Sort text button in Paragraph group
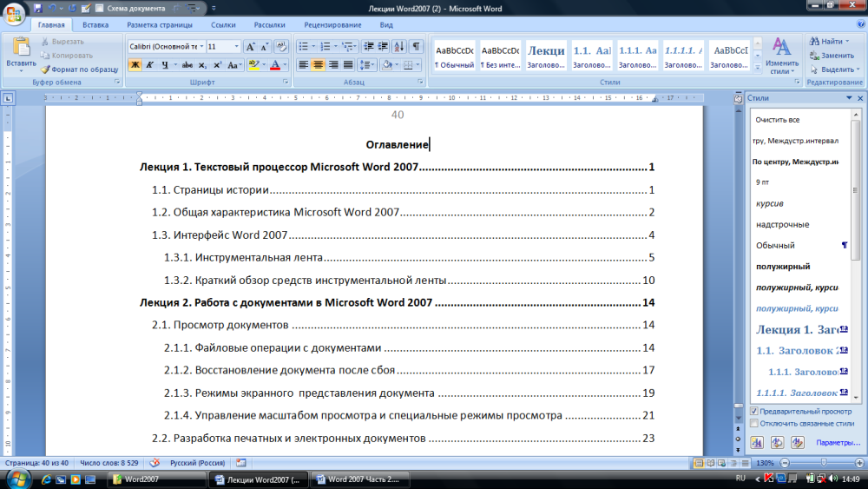The image size is (868, 489). (x=399, y=47)
